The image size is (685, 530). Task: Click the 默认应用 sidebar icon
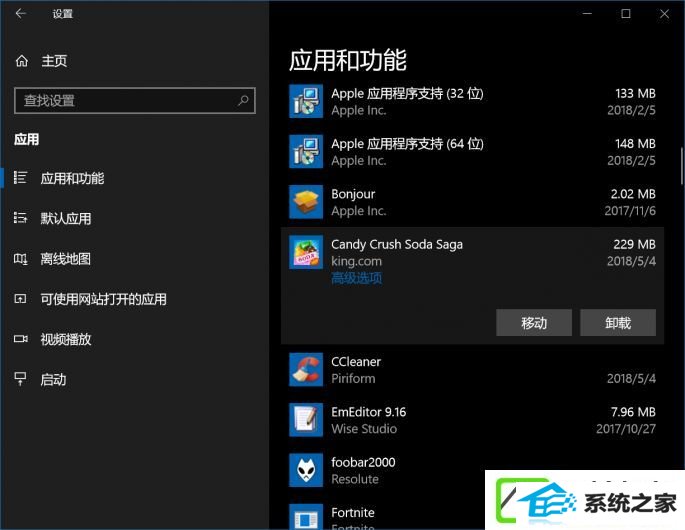point(20,218)
